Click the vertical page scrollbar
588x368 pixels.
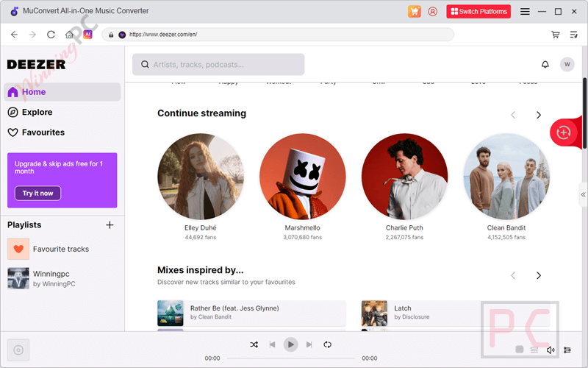tap(585, 113)
